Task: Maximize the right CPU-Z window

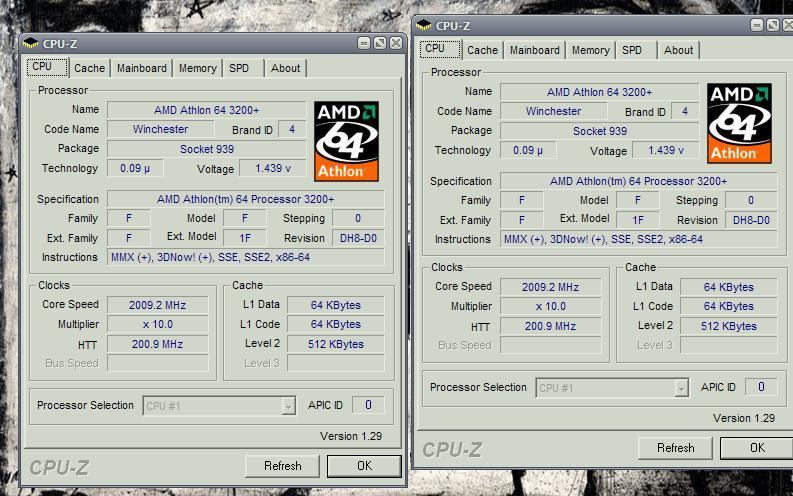Action: (x=773, y=25)
